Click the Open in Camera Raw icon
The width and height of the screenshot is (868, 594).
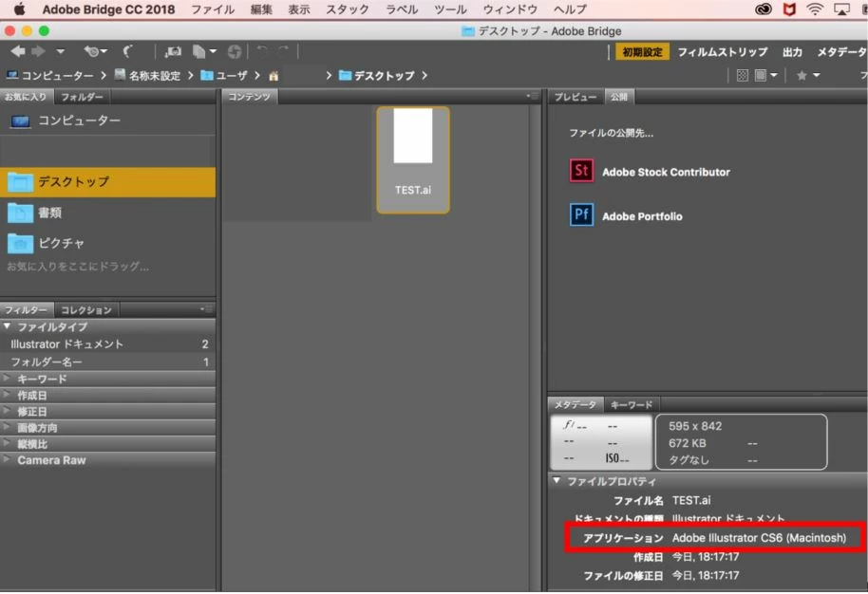coord(235,52)
